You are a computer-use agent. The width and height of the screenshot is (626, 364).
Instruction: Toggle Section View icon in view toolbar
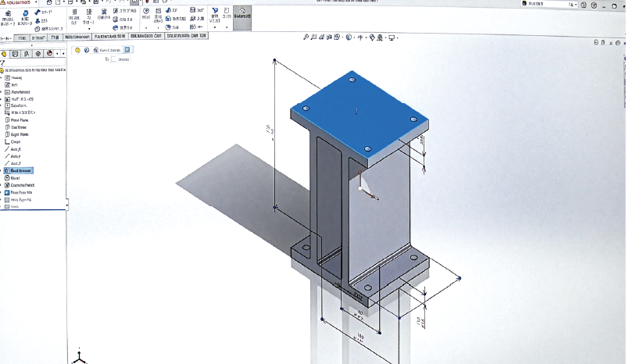(329, 37)
